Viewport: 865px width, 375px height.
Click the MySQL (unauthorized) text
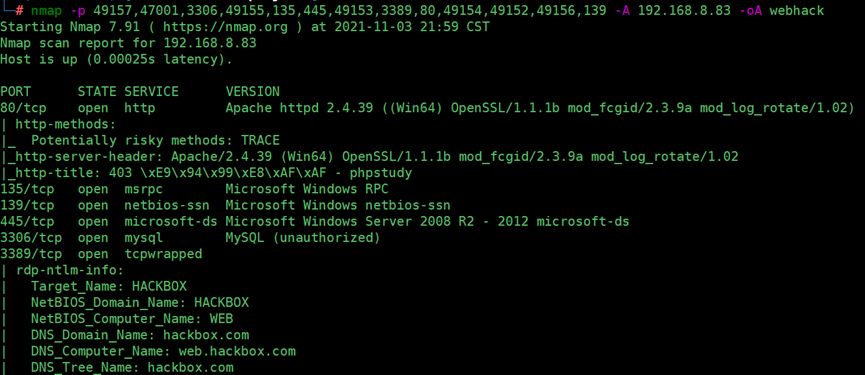tap(303, 238)
